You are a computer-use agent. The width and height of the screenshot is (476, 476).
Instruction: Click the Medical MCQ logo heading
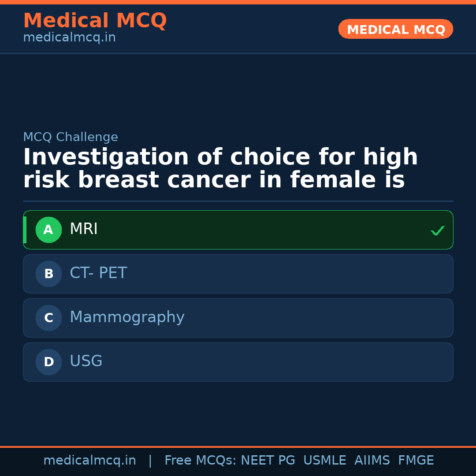tap(95, 21)
